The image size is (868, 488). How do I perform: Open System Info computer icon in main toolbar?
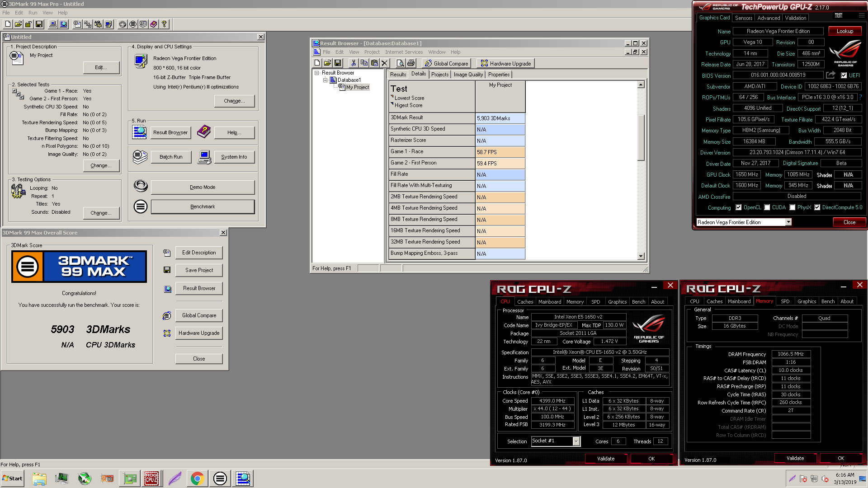click(53, 24)
